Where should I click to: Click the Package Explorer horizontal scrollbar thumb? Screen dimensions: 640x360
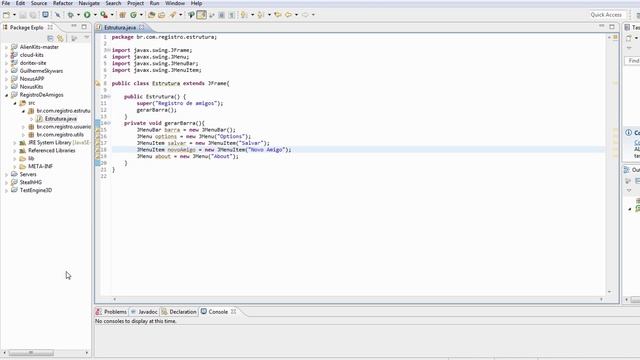click(x=31, y=353)
